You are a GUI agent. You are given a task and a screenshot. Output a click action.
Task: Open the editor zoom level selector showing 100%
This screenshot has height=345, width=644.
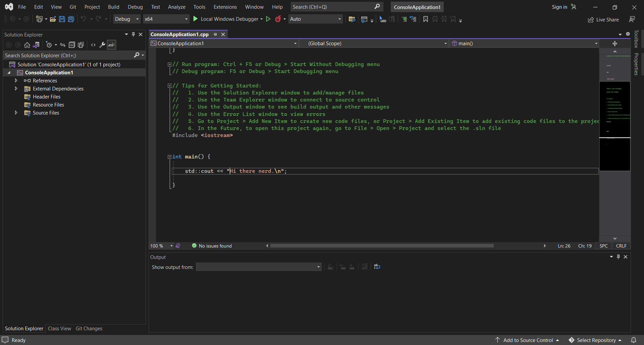(161, 246)
